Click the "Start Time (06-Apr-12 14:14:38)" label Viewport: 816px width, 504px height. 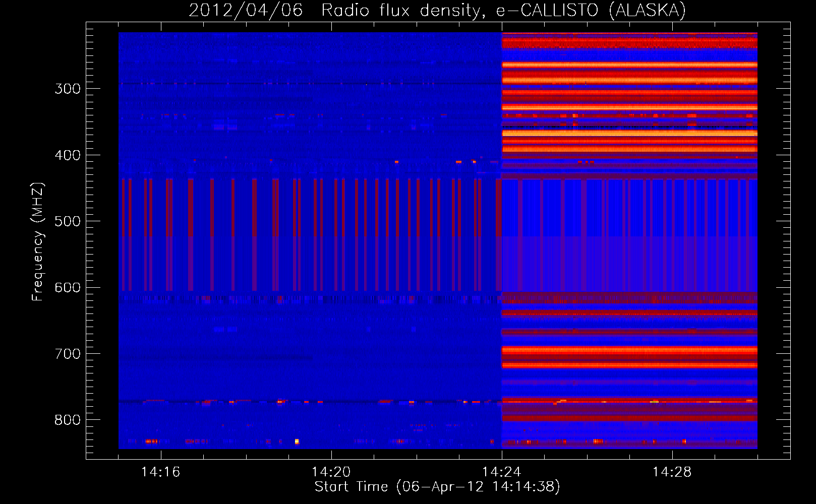pyautogui.click(x=437, y=487)
